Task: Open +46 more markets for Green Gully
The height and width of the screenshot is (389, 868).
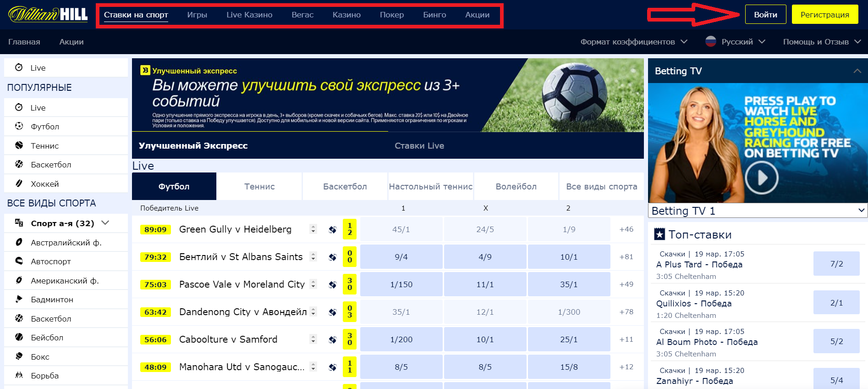Action: pos(626,229)
